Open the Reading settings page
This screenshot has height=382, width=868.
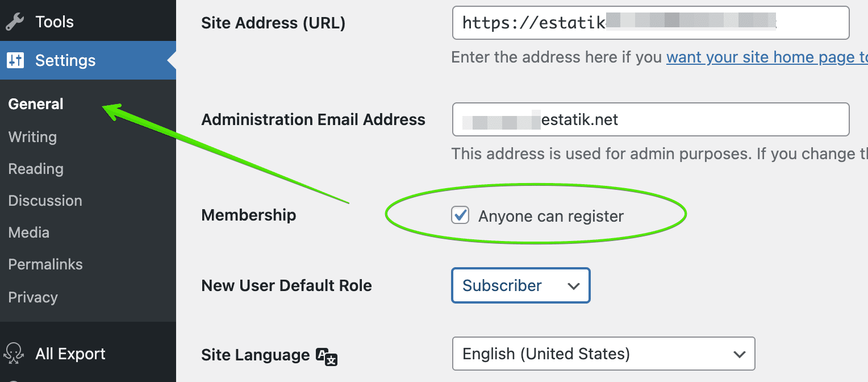(36, 169)
